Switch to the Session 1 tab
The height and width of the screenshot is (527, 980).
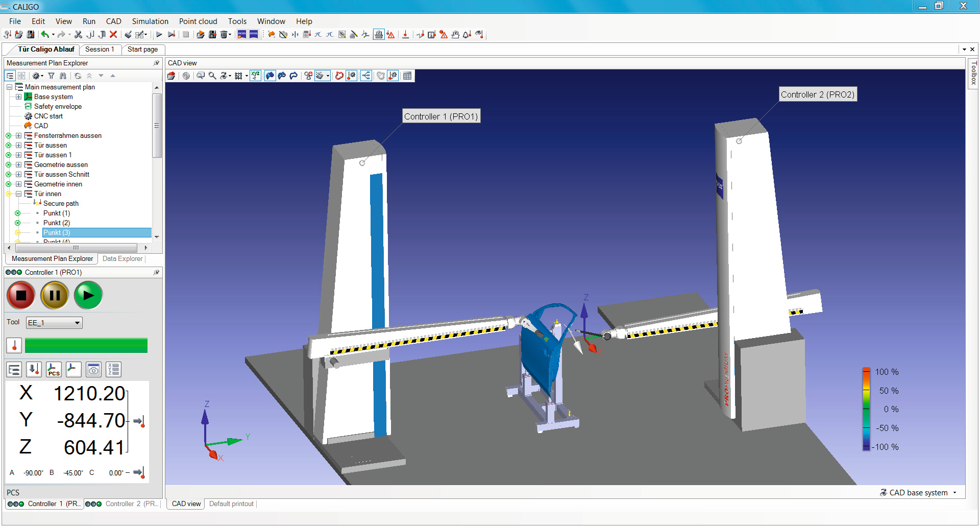(x=100, y=50)
